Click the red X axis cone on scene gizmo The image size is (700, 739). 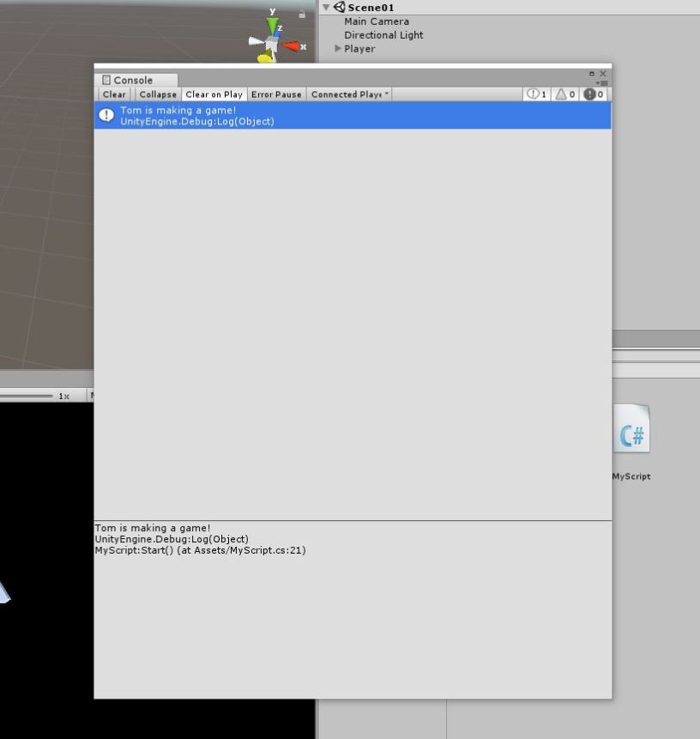293,46
